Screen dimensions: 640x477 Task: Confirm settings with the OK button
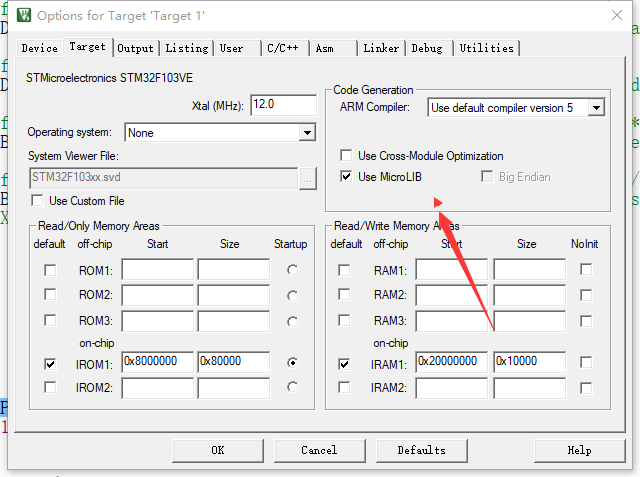tap(218, 450)
